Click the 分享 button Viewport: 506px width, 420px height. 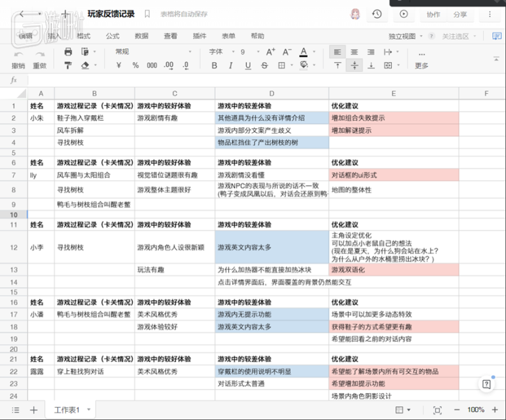pos(460,14)
